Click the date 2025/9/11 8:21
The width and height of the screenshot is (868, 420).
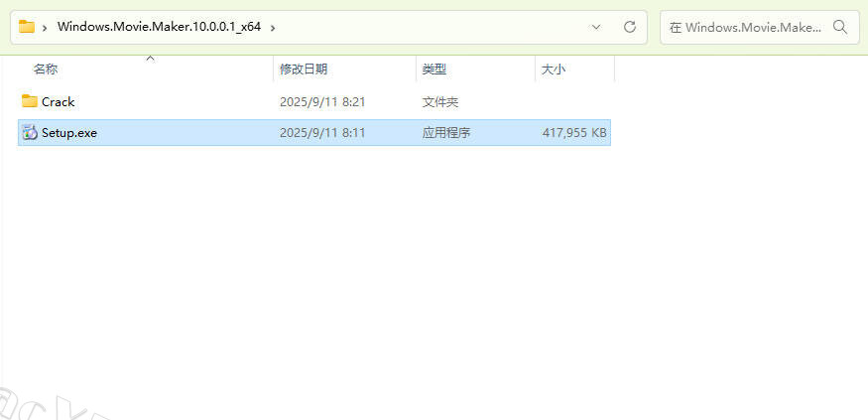tap(322, 102)
